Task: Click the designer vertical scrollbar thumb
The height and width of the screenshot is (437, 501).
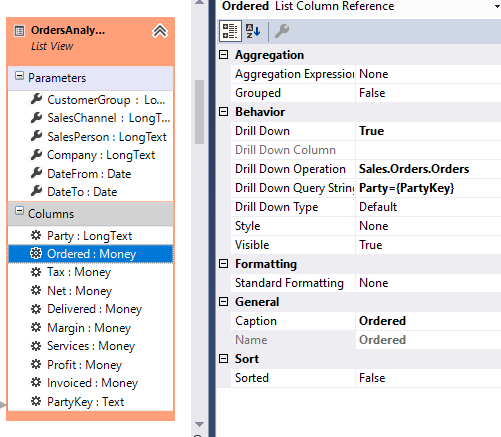Action: point(199,112)
